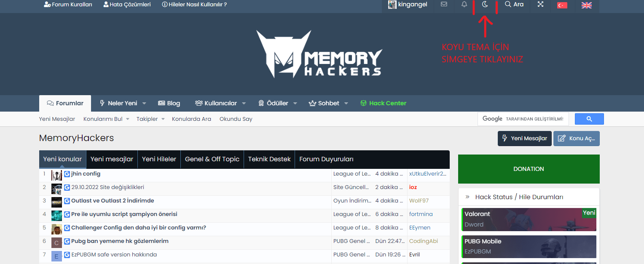
Task: Open Pubg ban yememe hk gözlemlerim topic
Action: [120, 241]
